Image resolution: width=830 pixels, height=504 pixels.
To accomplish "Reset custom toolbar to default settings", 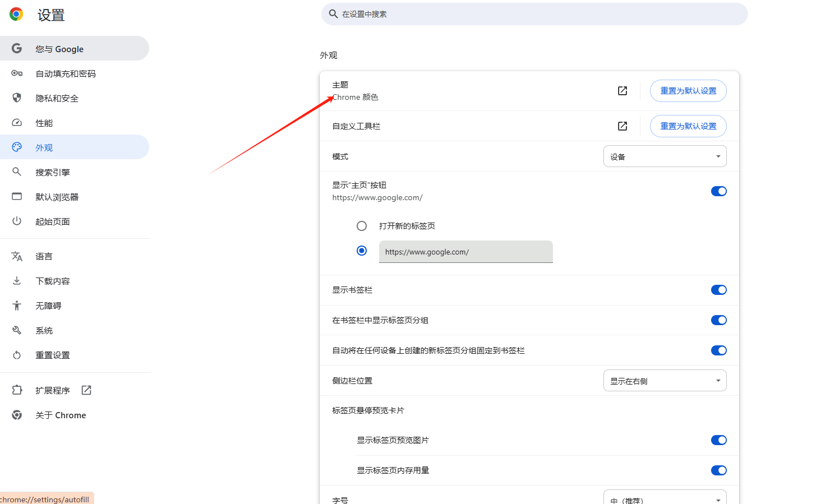I will [x=688, y=126].
